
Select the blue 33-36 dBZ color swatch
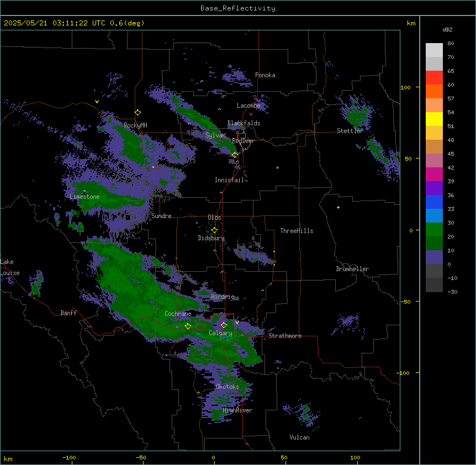434,202
